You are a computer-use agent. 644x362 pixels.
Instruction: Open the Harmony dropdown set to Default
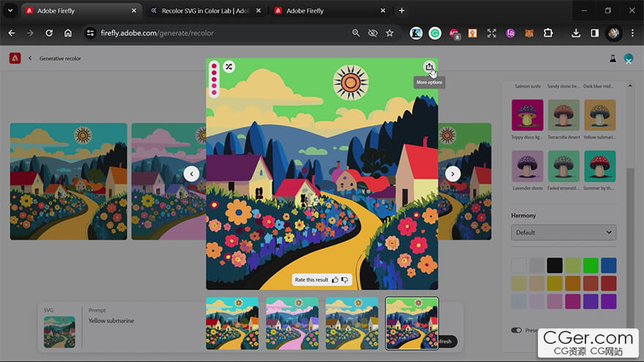563,233
